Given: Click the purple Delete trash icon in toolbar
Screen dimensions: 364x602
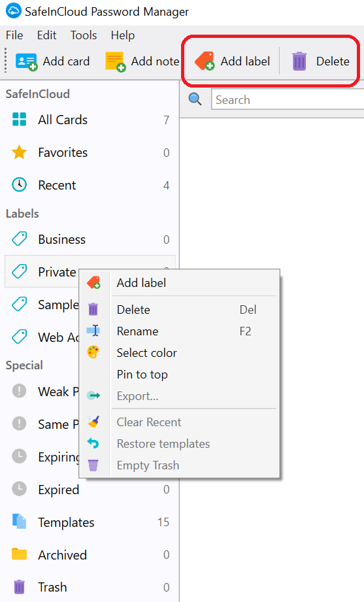Looking at the screenshot, I should [299, 61].
